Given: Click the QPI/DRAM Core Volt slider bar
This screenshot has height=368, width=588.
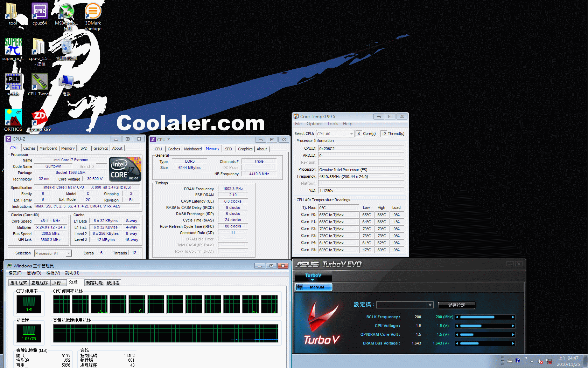Looking at the screenshot, I should tap(485, 335).
